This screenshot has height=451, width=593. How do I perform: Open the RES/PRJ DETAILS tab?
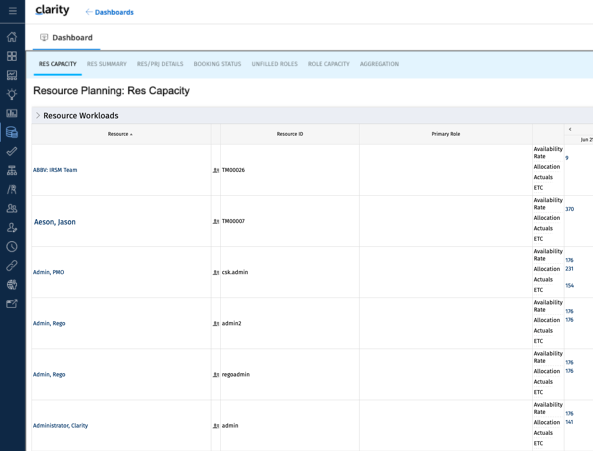click(160, 64)
